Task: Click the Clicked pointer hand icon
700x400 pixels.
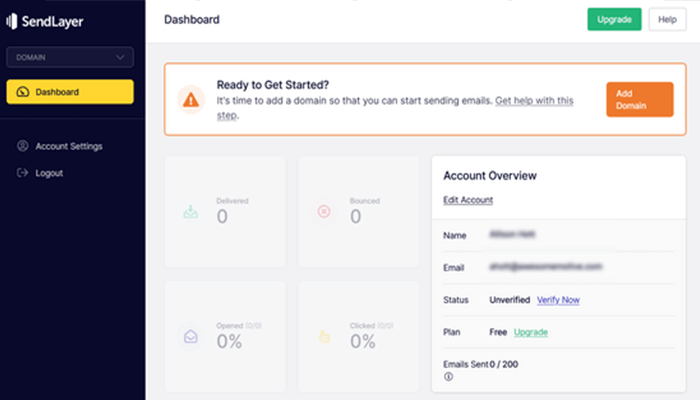Action: tap(324, 336)
